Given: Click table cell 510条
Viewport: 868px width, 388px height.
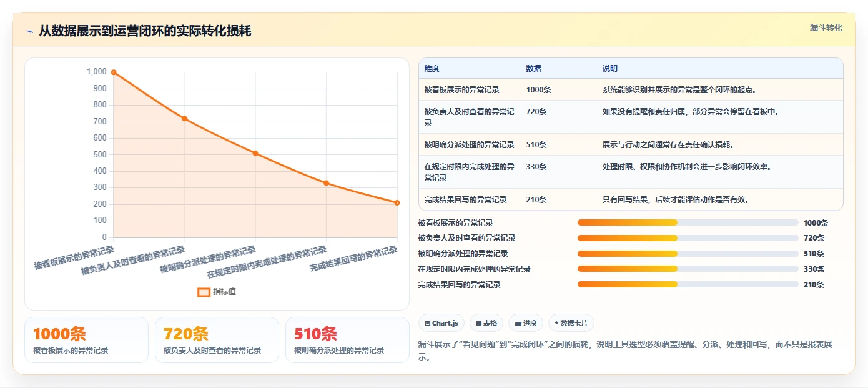Looking at the screenshot, I should pos(536,145).
